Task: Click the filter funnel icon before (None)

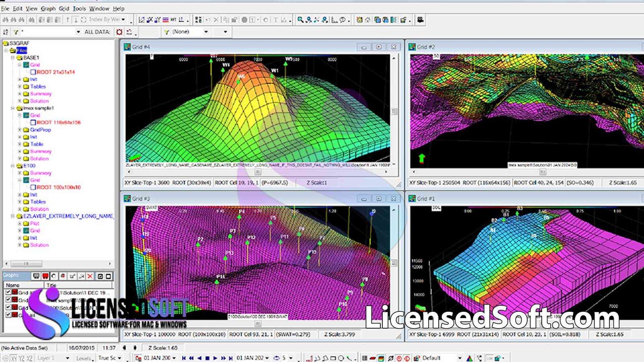Action: click(166, 32)
